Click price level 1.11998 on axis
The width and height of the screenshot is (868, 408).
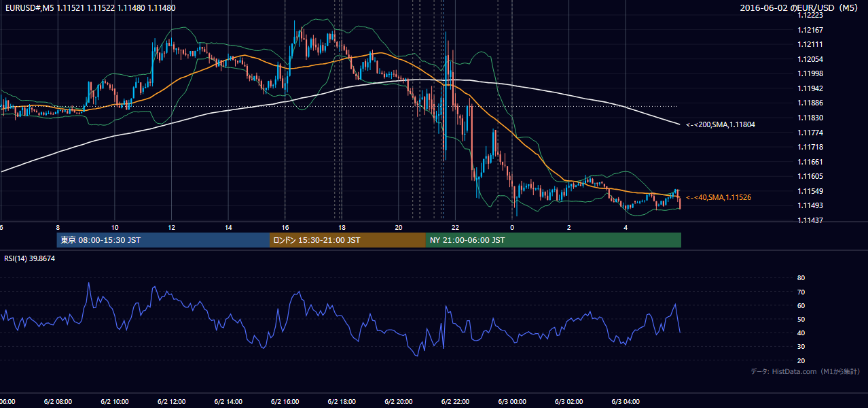coord(811,73)
